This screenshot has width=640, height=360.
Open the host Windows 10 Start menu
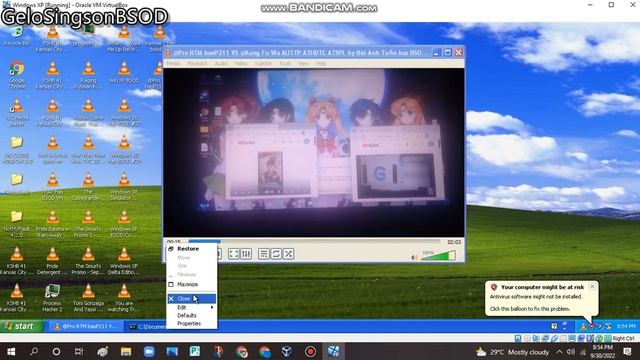11,351
